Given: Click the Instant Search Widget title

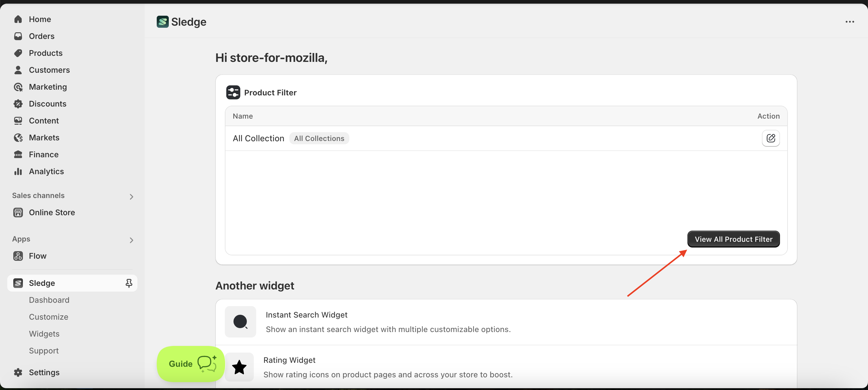Looking at the screenshot, I should (x=306, y=315).
